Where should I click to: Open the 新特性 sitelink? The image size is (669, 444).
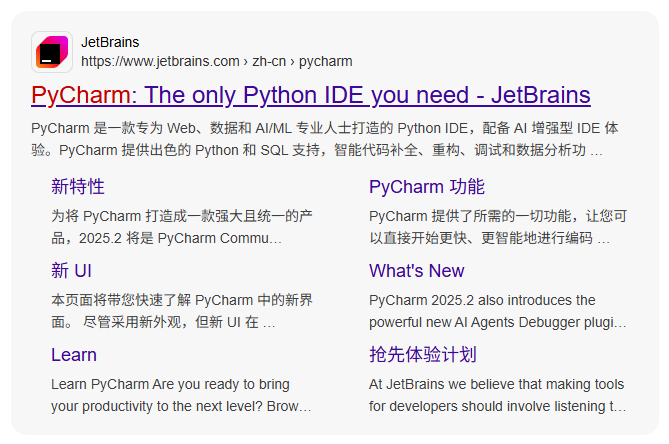click(78, 186)
